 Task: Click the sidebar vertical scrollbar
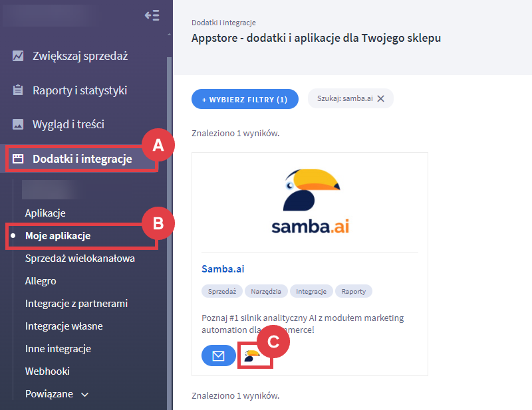coord(169,199)
